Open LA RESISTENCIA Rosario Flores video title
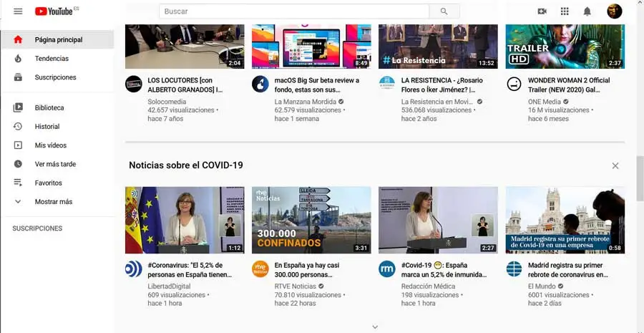 [442, 85]
